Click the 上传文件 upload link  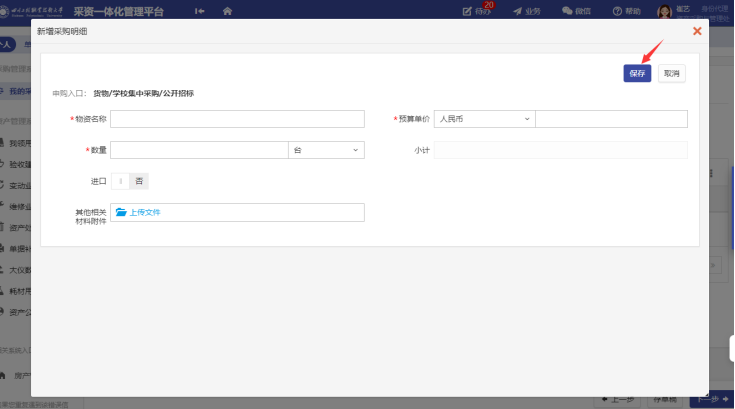(x=145, y=212)
